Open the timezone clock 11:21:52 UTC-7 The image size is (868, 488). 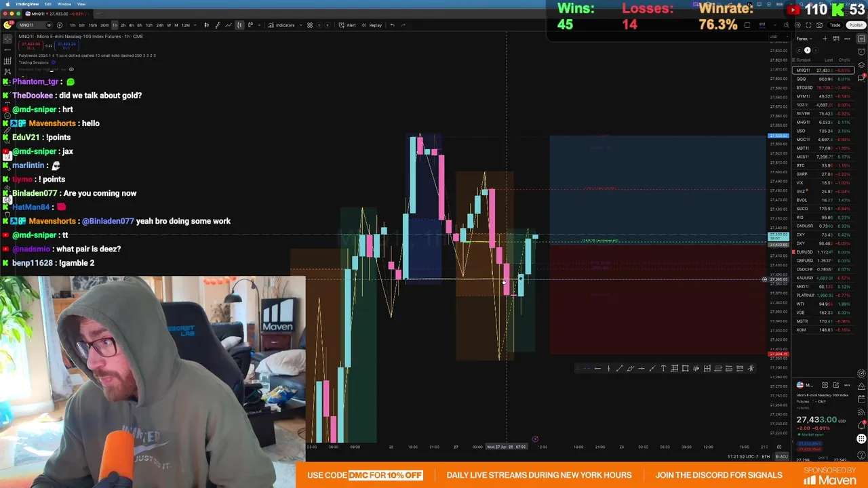click(x=743, y=456)
